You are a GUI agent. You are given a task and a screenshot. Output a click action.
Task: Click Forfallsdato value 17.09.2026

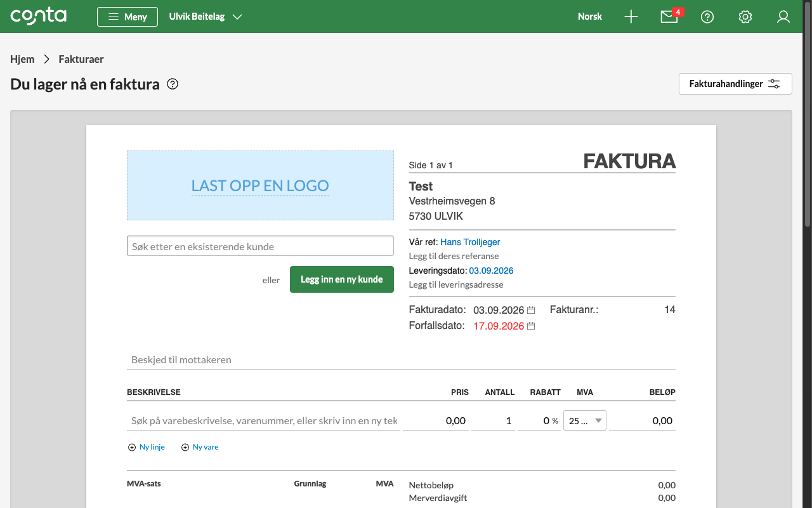499,326
